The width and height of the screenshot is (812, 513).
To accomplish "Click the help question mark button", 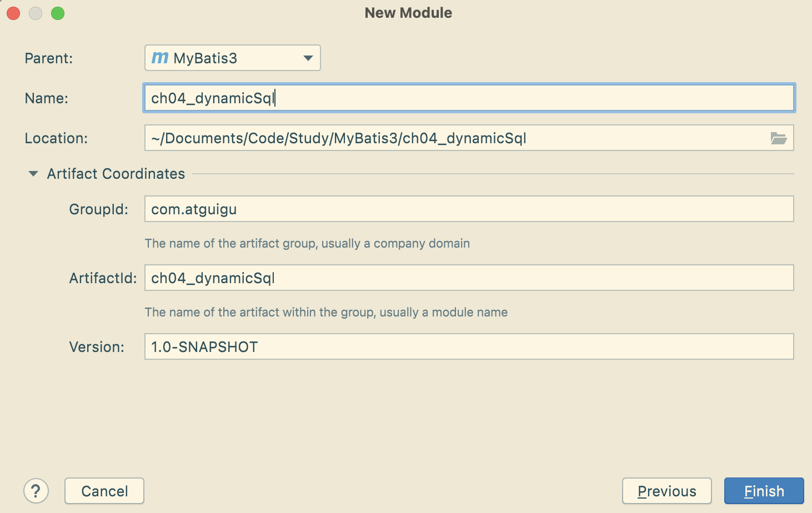I will (36, 491).
